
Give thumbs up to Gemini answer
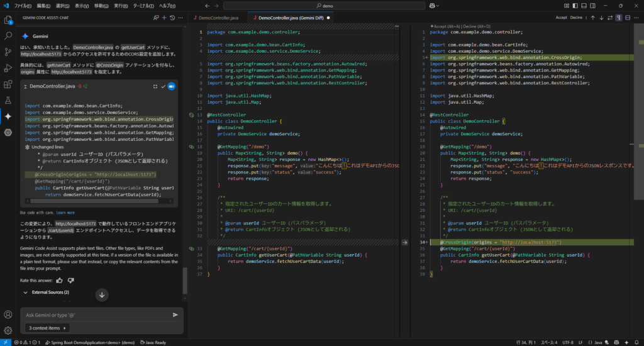tap(59, 280)
